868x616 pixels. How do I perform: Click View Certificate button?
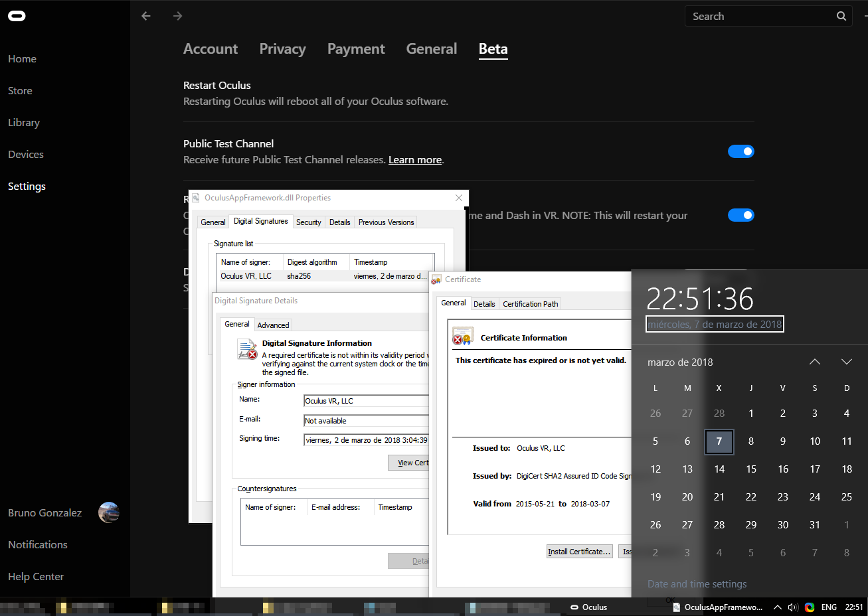pos(409,463)
